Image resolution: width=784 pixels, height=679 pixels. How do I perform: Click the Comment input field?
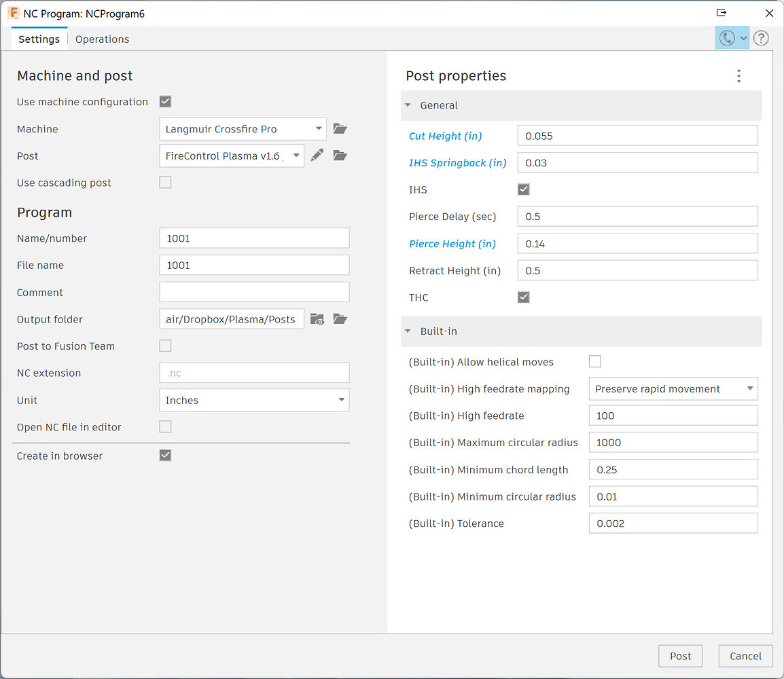tap(254, 292)
